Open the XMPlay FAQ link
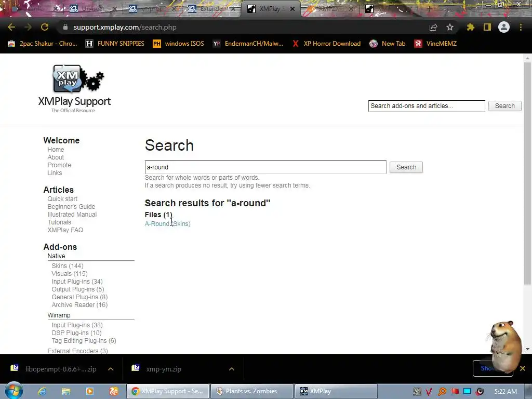 [65, 230]
